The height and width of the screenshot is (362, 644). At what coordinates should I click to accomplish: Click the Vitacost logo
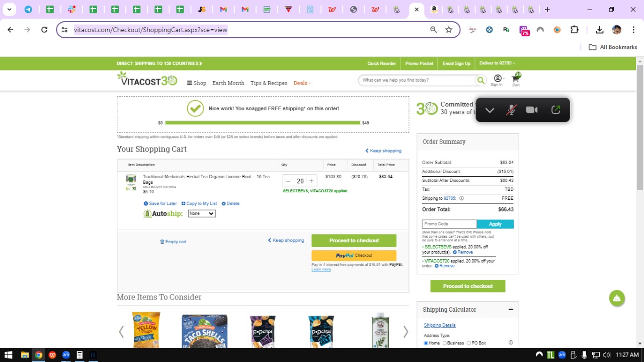[147, 79]
